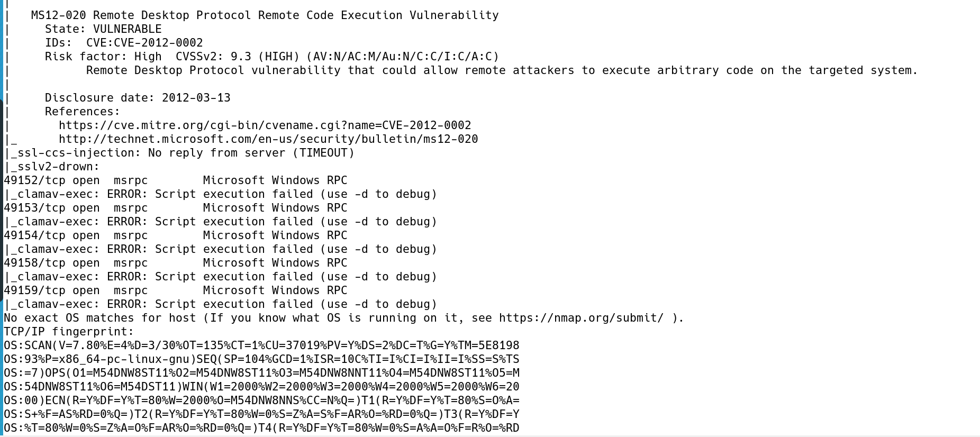Click the State: VULNERABLE line

(x=103, y=29)
